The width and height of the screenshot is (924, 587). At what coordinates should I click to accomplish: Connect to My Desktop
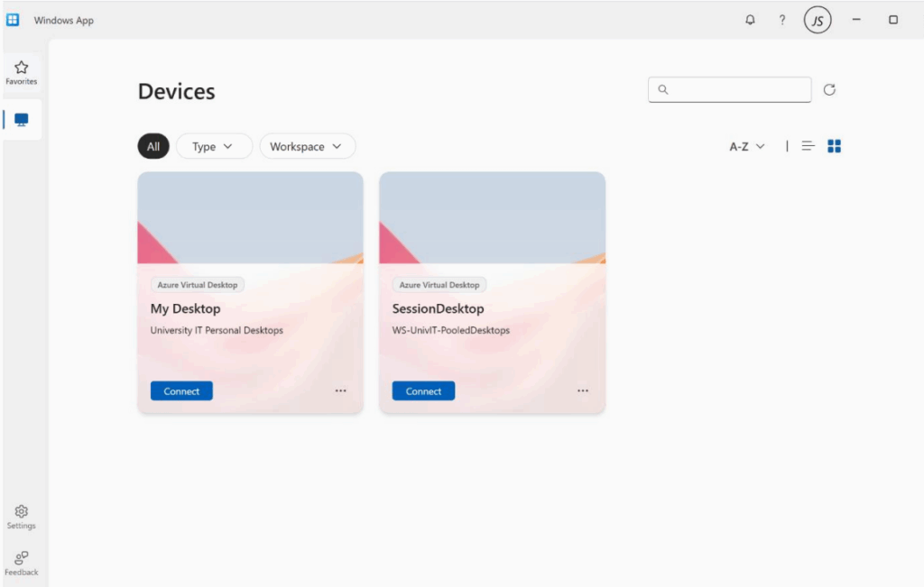tap(180, 390)
